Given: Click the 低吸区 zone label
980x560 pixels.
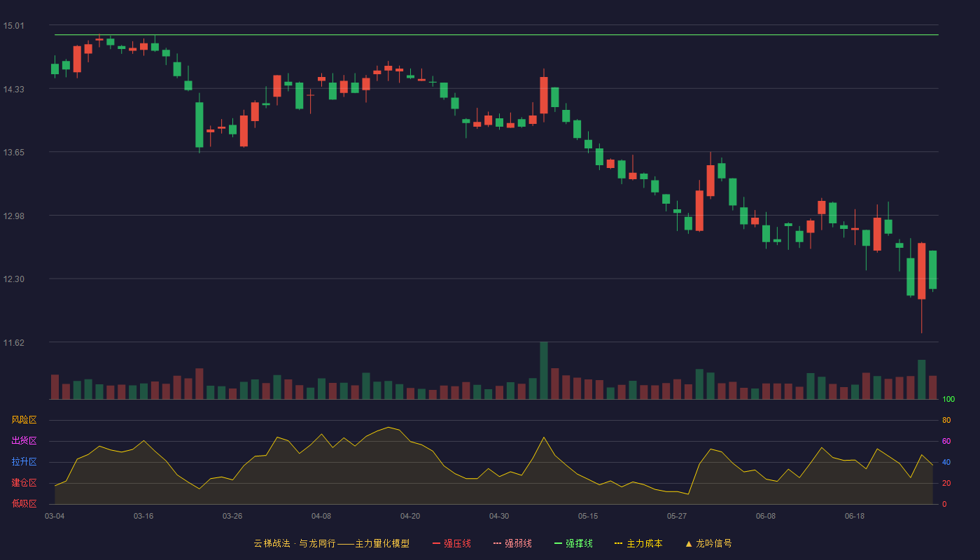Looking at the screenshot, I should point(24,503).
